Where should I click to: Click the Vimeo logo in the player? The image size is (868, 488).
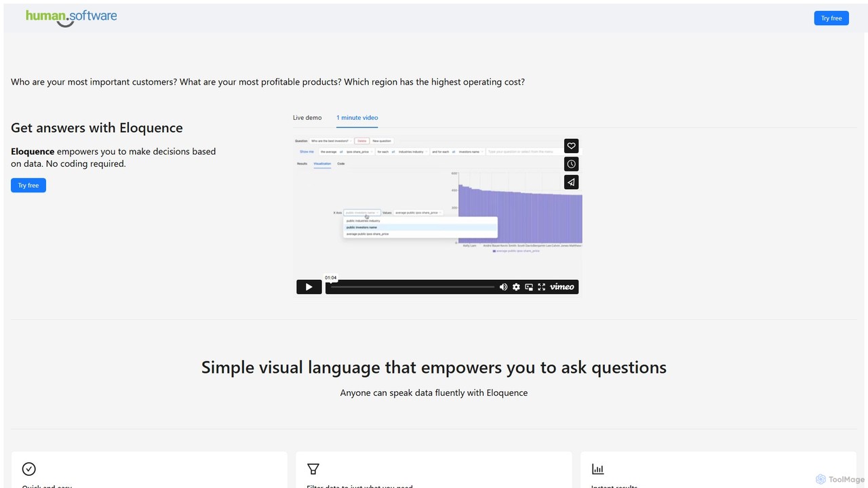[562, 287]
